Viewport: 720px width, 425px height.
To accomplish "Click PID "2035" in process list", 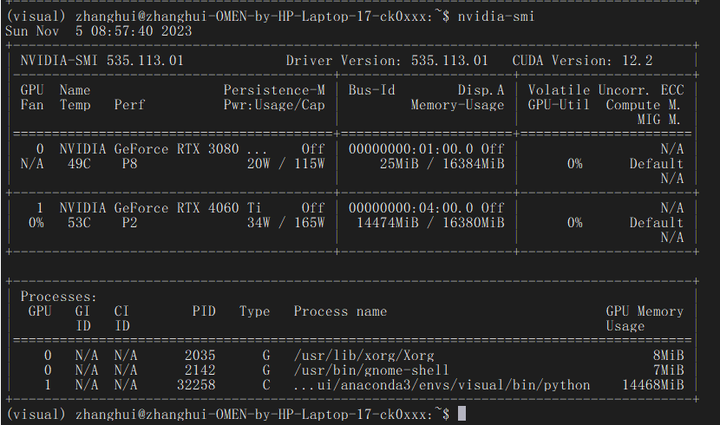I will coord(200,355).
